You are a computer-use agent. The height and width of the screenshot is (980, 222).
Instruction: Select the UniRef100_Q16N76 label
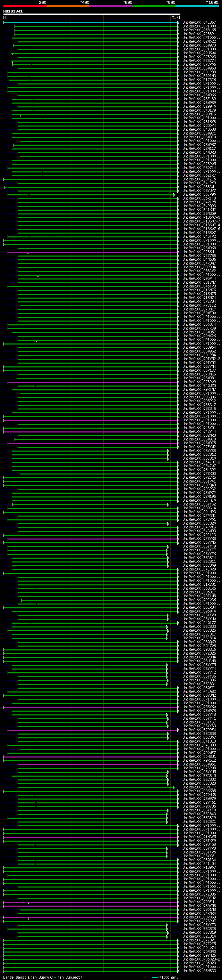point(199,290)
